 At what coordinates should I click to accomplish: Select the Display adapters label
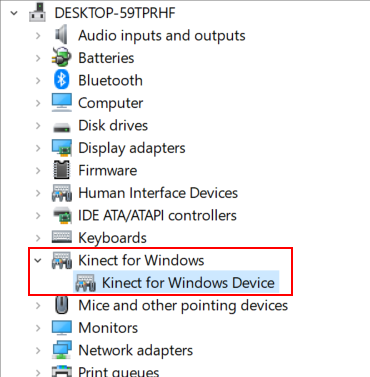[x=132, y=148]
